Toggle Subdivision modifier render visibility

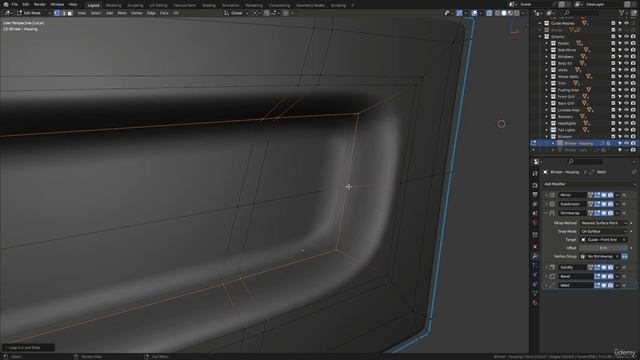point(610,204)
